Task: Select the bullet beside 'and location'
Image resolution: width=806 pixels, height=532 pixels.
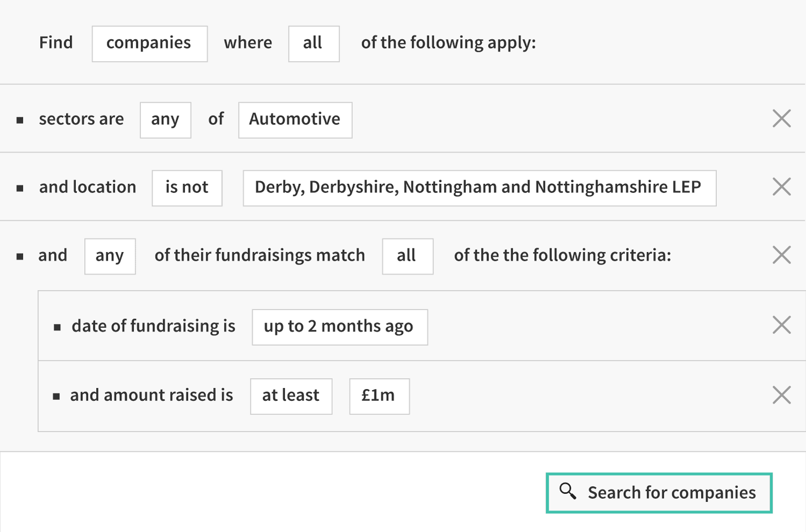Action: click(x=20, y=189)
